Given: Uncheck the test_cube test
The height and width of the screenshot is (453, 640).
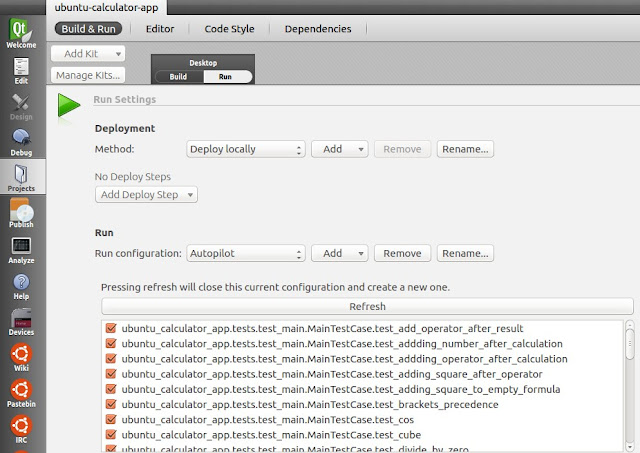Looking at the screenshot, I should (x=111, y=435).
